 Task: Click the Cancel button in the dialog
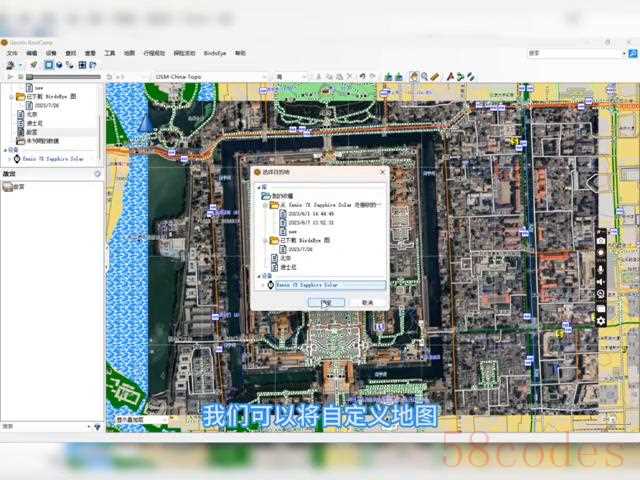coord(367,302)
